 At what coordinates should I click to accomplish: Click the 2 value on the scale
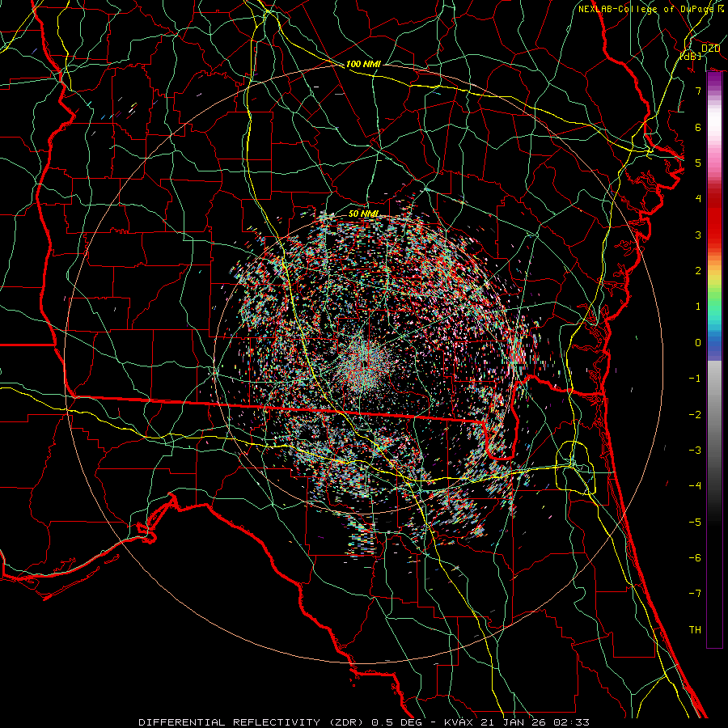click(698, 271)
